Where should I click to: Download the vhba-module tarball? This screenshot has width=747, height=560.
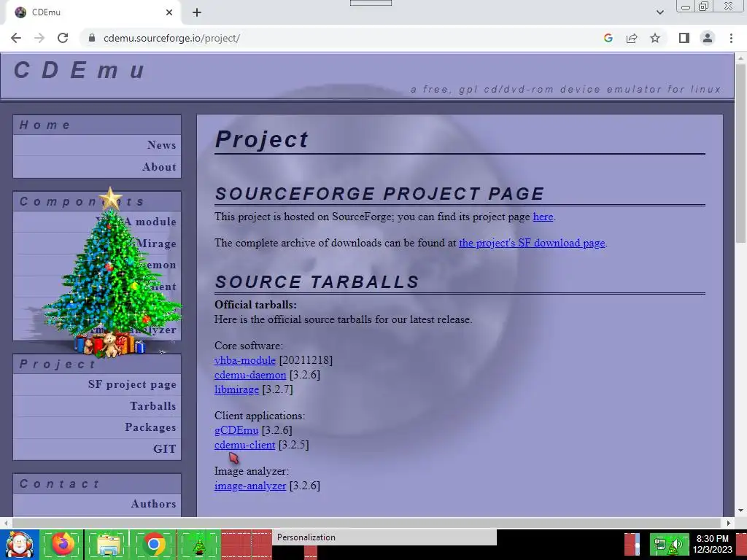click(245, 360)
